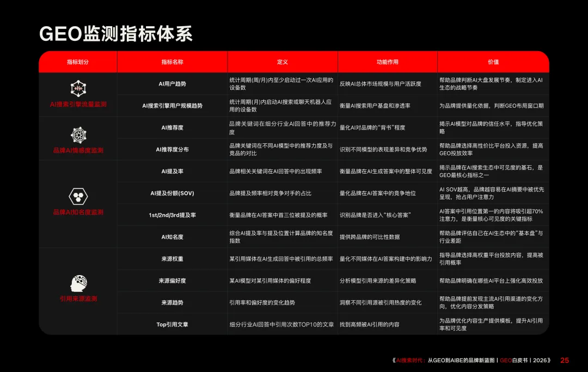This screenshot has width=588, height=372.
Task: Click the function 衡量品牌在AI生成答案中的整体可见度
Action: coord(386,172)
